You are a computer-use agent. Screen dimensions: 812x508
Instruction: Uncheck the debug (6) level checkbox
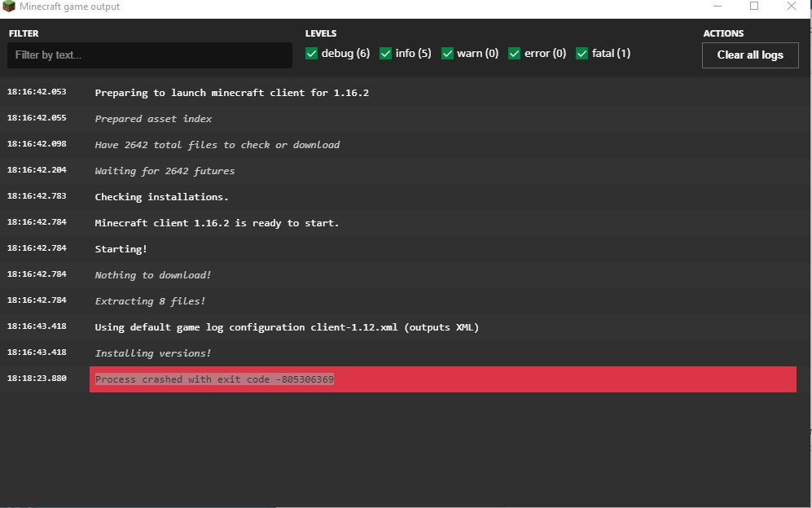coord(311,54)
